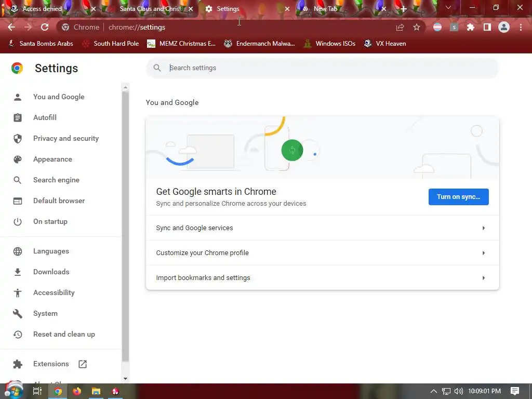The height and width of the screenshot is (399, 532).
Task: Show hidden system tray icons
Action: pos(434,391)
